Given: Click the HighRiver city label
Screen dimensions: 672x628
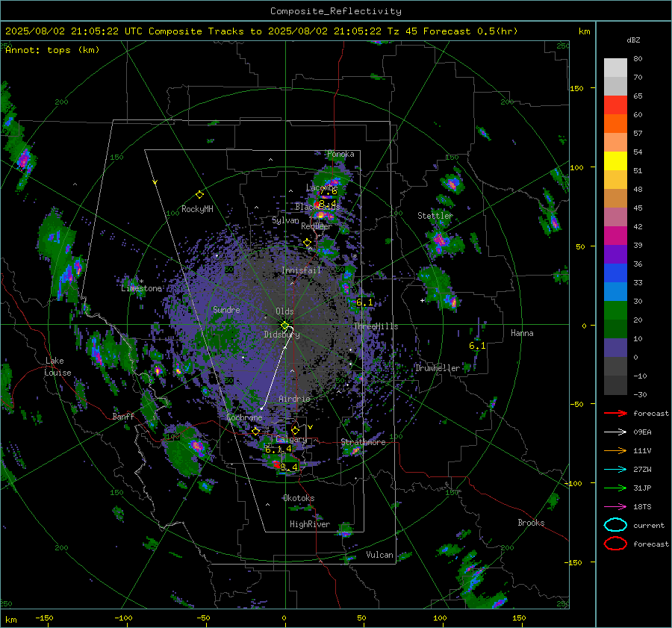Looking at the screenshot, I should [310, 524].
